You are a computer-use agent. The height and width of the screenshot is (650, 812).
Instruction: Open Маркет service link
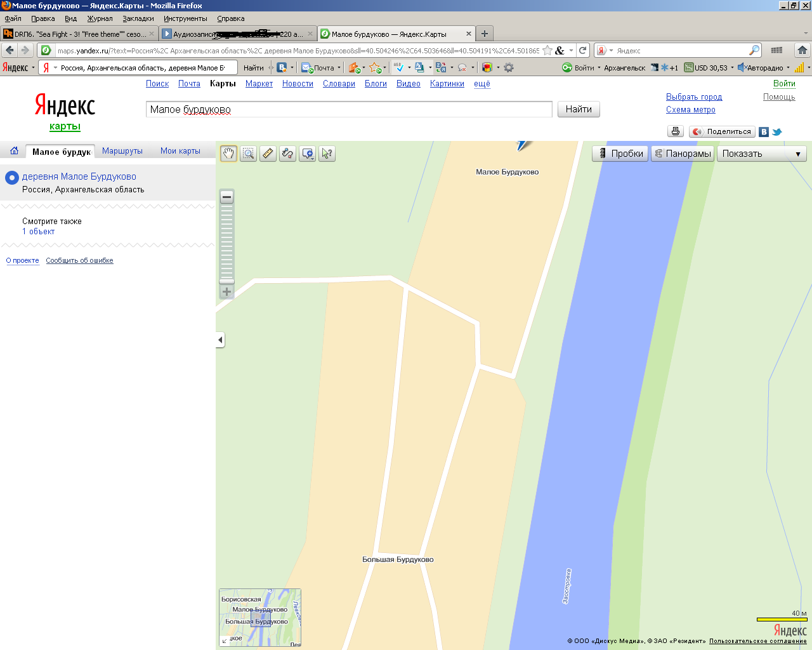(x=259, y=83)
